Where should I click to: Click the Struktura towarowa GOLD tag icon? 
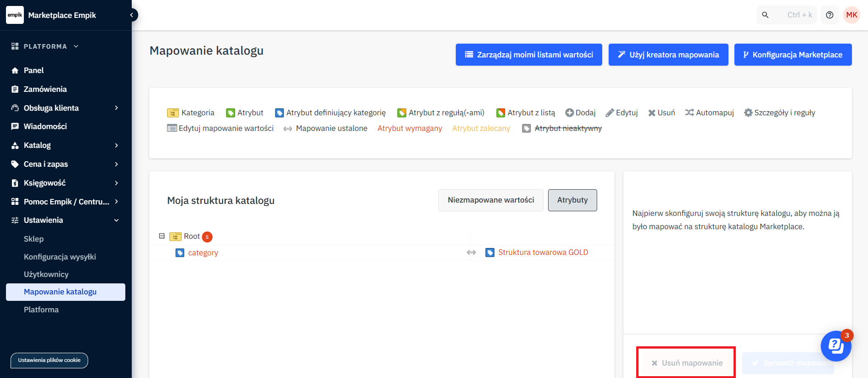click(490, 253)
